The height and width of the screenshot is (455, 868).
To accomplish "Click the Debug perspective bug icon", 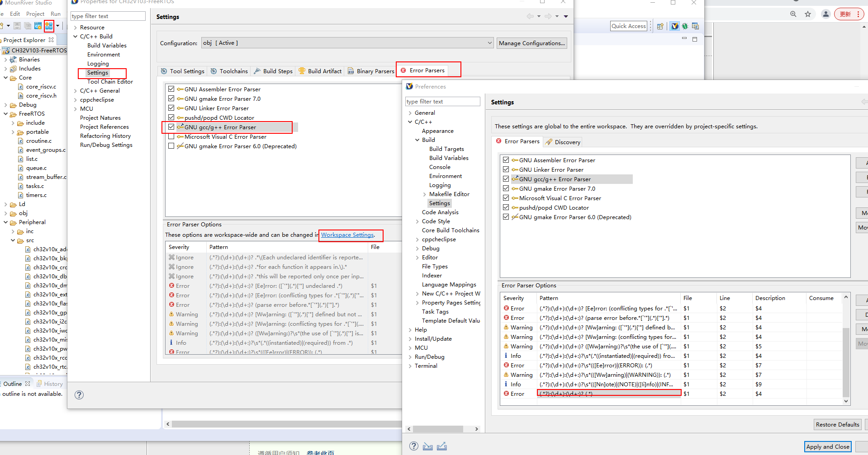I will coord(685,26).
